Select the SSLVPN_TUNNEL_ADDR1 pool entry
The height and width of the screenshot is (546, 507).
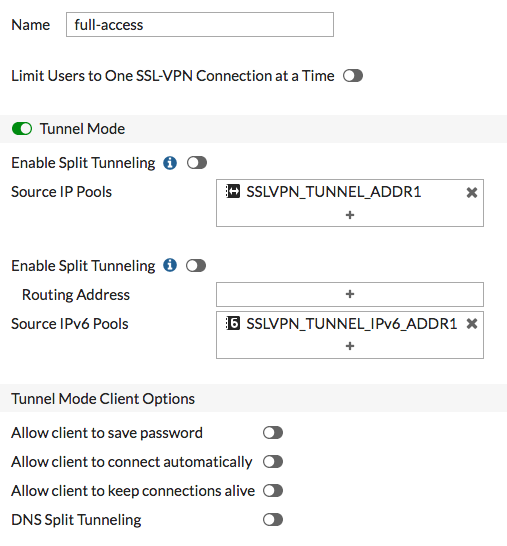pyautogui.click(x=334, y=192)
